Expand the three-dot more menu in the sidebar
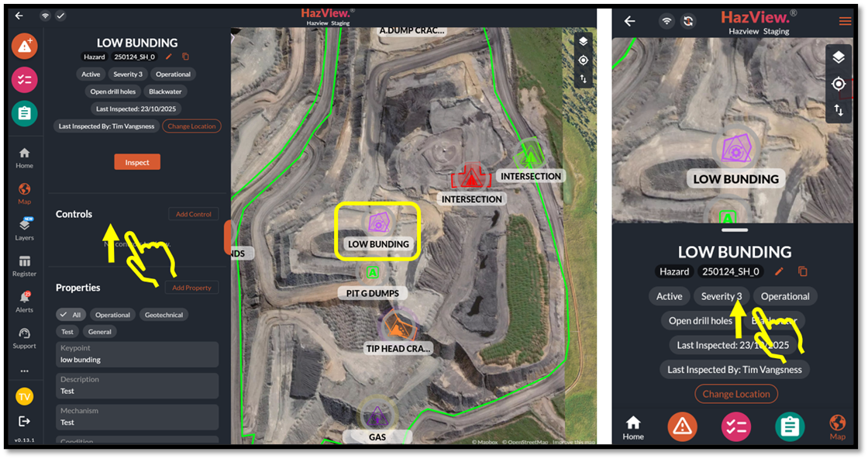The width and height of the screenshot is (868, 459). click(x=24, y=371)
